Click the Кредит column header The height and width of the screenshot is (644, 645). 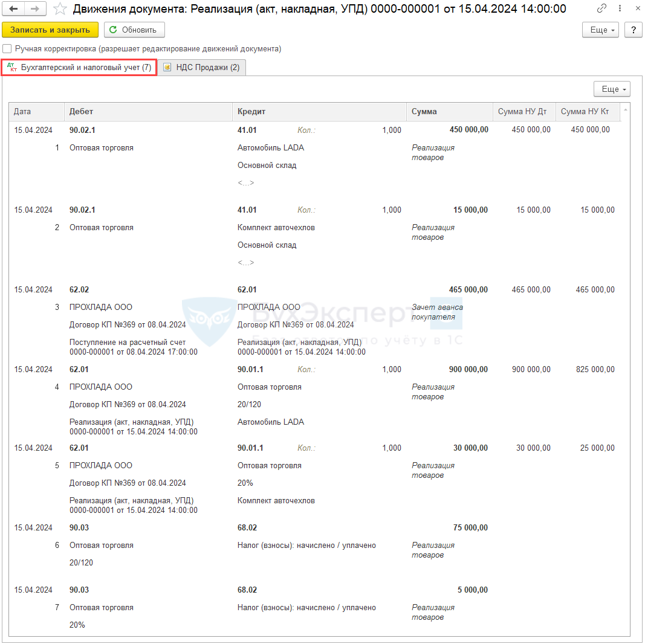click(x=320, y=111)
